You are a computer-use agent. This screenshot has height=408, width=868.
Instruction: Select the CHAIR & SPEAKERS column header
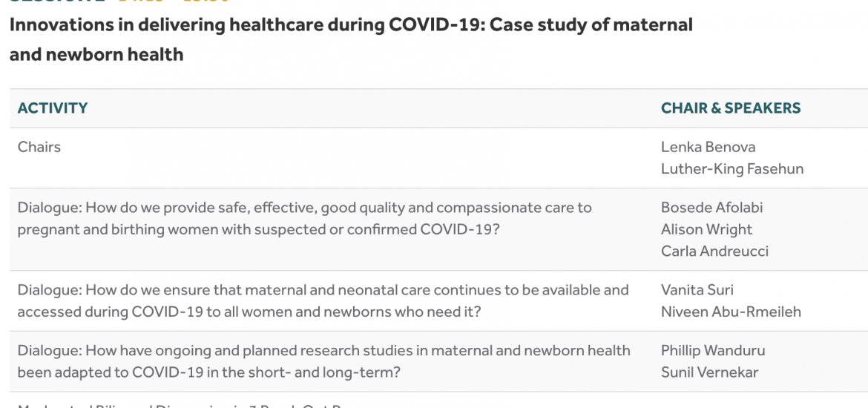click(731, 108)
